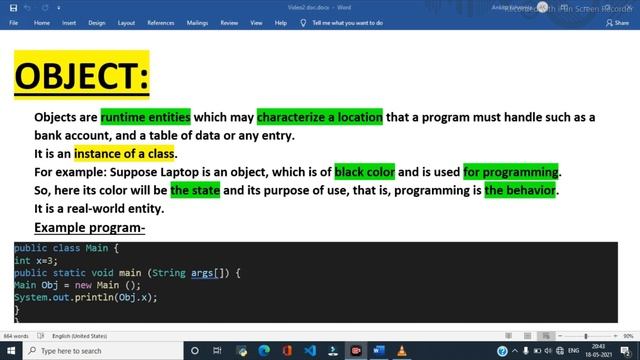Click the zoom in plus button
The height and width of the screenshot is (360, 640).
(615, 336)
